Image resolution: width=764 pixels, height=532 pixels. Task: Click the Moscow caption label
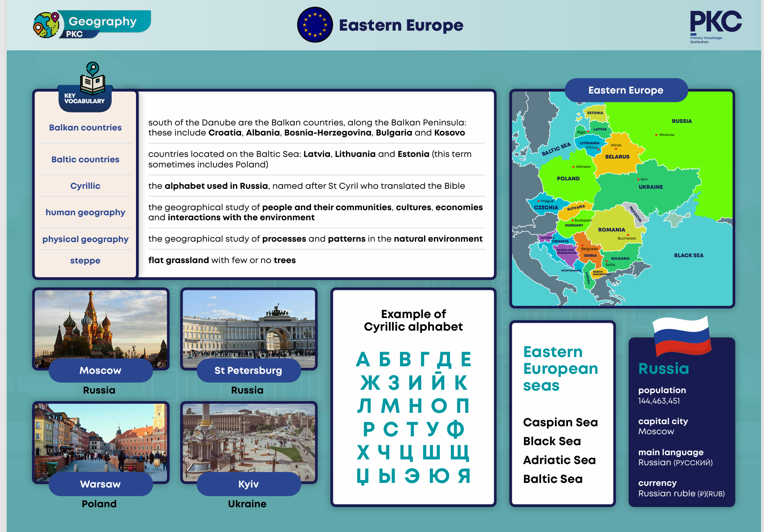coord(100,370)
